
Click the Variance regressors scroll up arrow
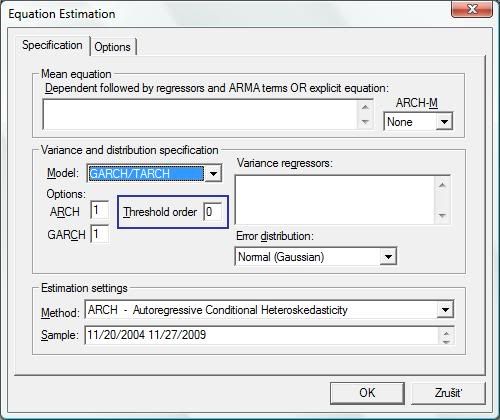[442, 185]
